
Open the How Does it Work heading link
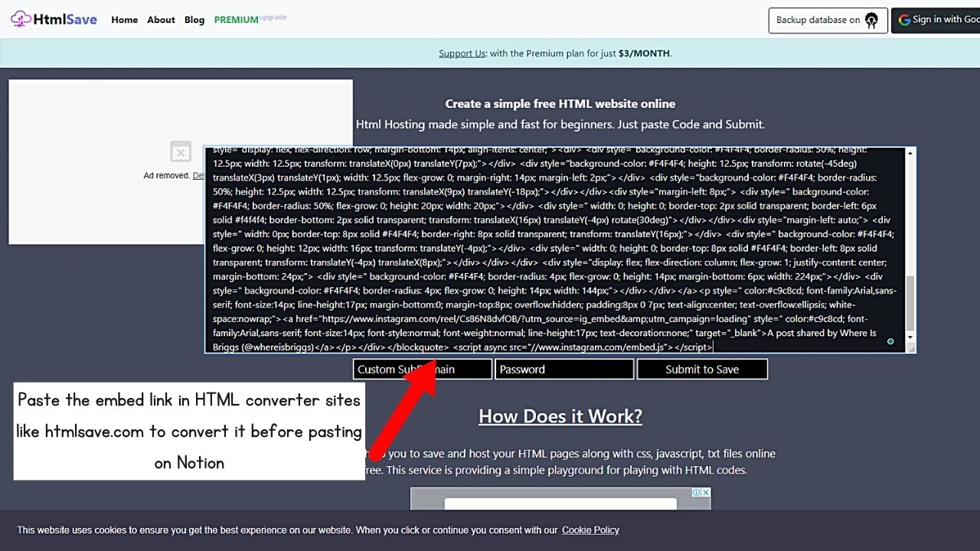(x=560, y=416)
